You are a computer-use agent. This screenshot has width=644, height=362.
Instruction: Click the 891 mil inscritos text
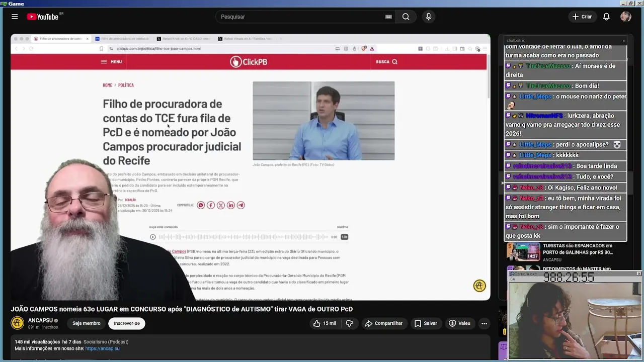[x=43, y=327]
